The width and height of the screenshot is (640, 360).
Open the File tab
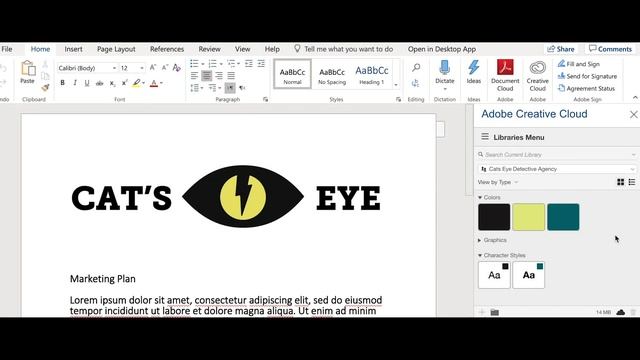(x=7, y=49)
